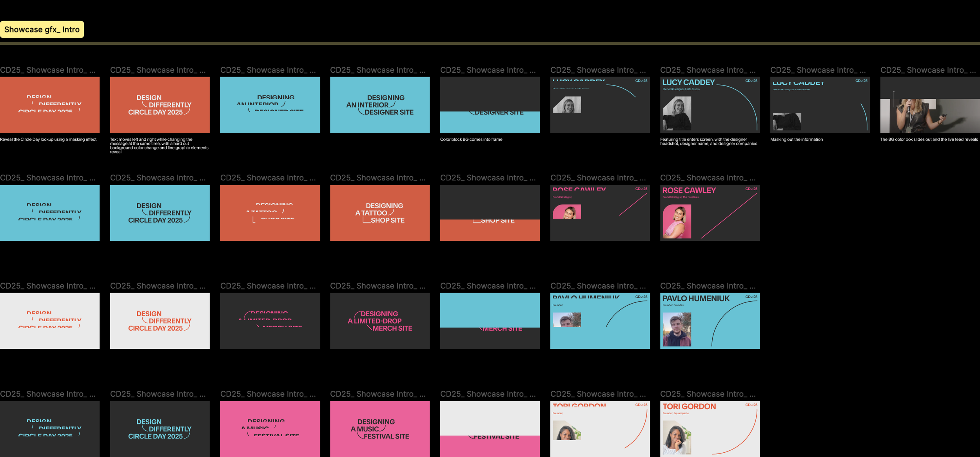Click Pavlo Humeniuk's headshot photo

[x=677, y=330]
